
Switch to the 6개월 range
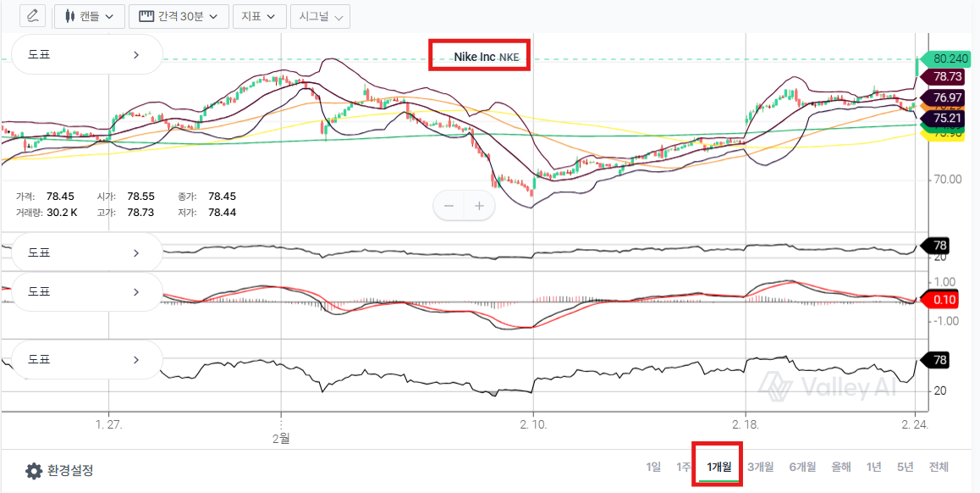802,467
